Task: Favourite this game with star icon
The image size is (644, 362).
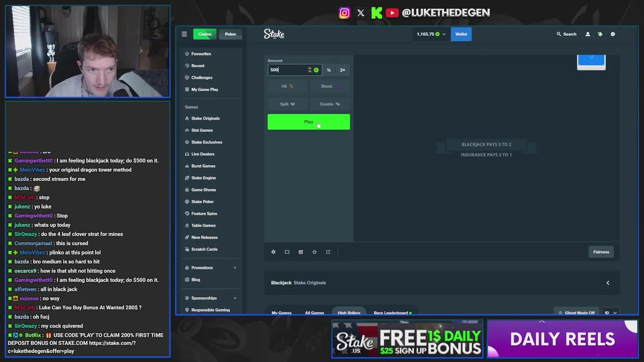Action: point(314,252)
